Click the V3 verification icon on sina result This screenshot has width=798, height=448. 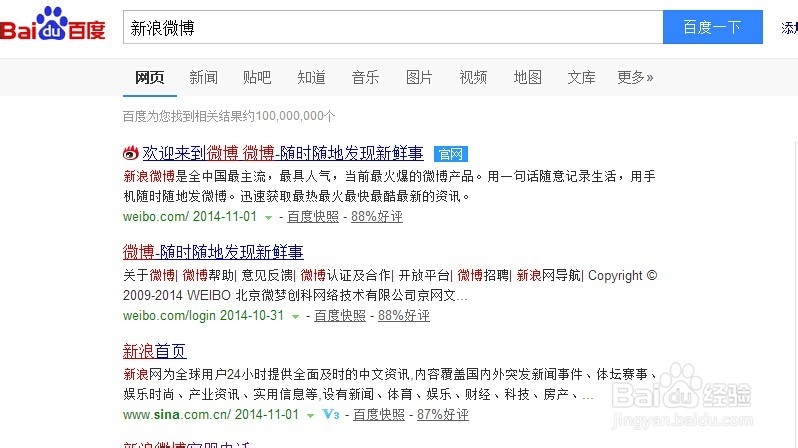coord(331,414)
